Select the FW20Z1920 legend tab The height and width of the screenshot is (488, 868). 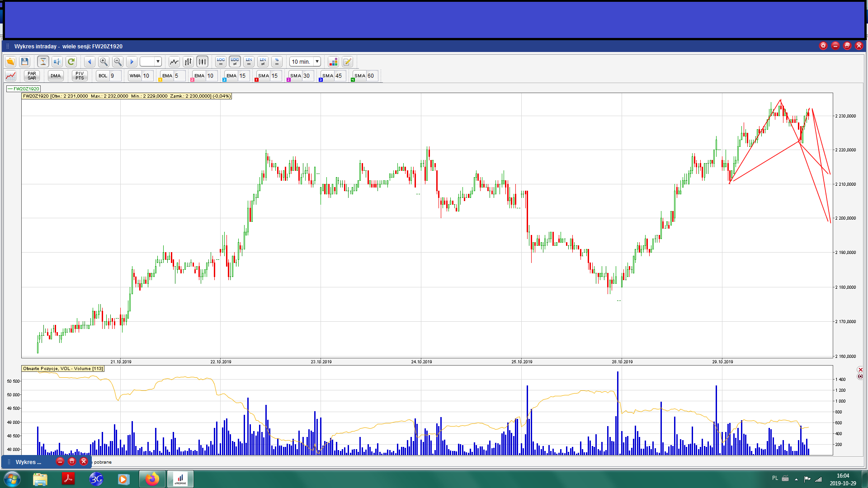click(24, 89)
